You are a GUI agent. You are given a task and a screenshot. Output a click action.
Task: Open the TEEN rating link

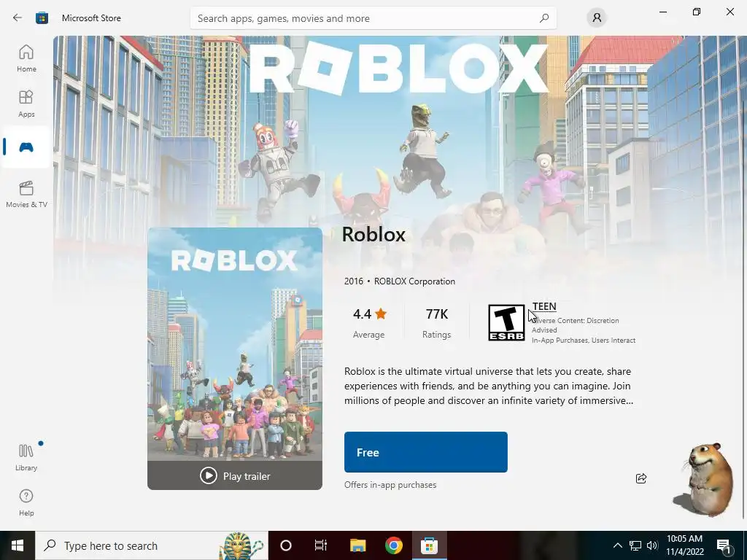(x=544, y=307)
